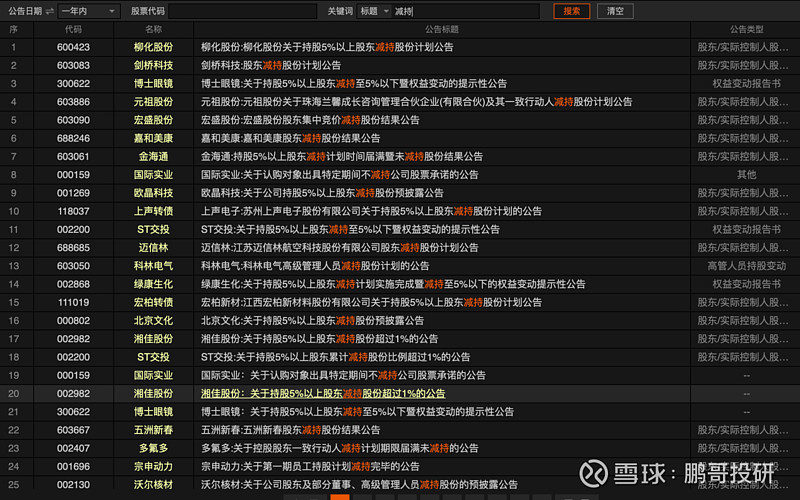Click the 清空 button
Image resolution: width=800 pixels, height=500 pixels.
(x=615, y=11)
